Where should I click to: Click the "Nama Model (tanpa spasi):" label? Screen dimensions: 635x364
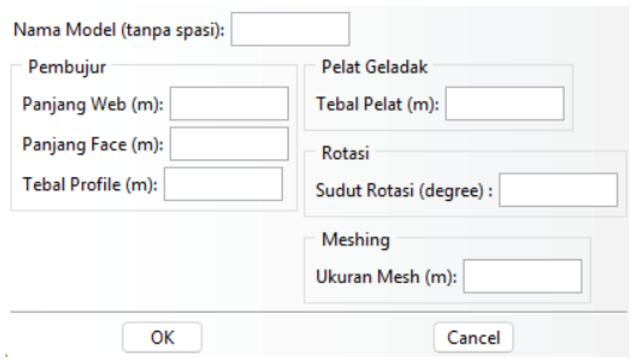tap(119, 30)
